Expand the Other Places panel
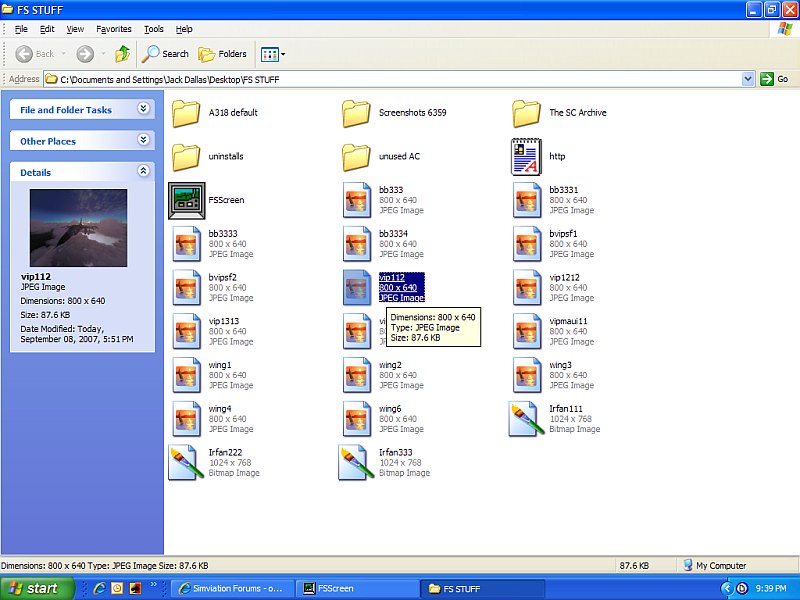Image resolution: width=800 pixels, height=600 pixels. [x=143, y=140]
